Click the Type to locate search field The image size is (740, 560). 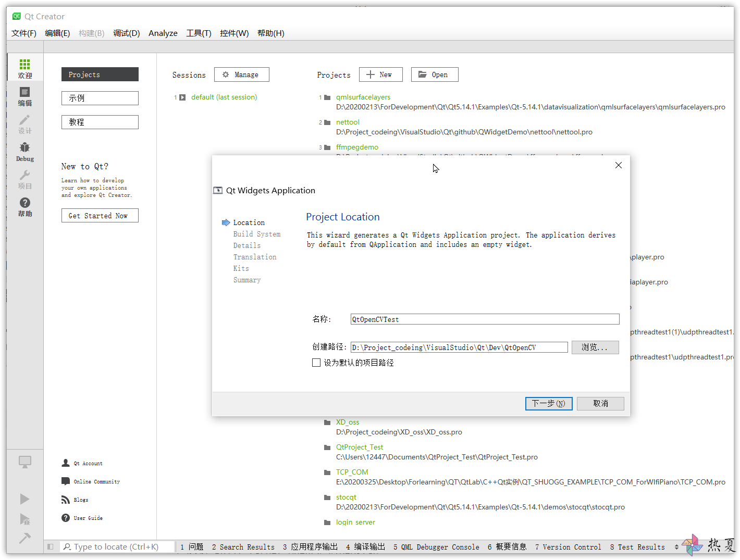point(117,547)
